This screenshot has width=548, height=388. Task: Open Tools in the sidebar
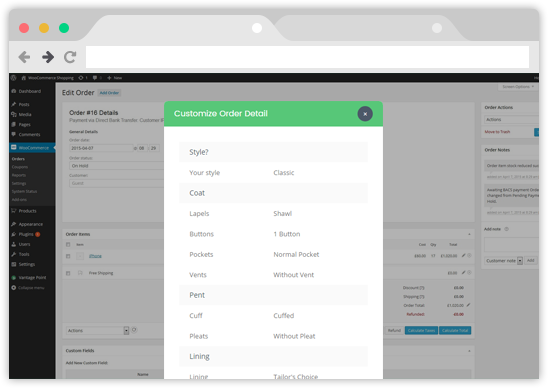click(x=20, y=254)
